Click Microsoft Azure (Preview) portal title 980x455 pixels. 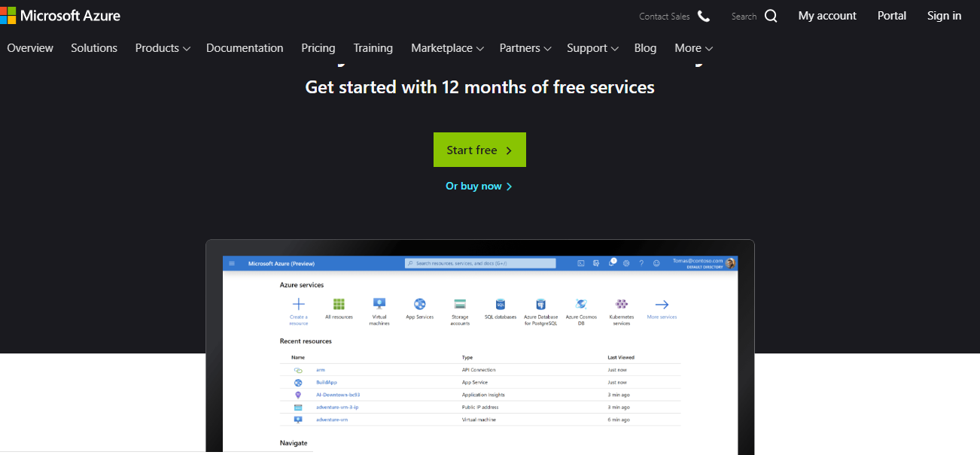(282, 263)
